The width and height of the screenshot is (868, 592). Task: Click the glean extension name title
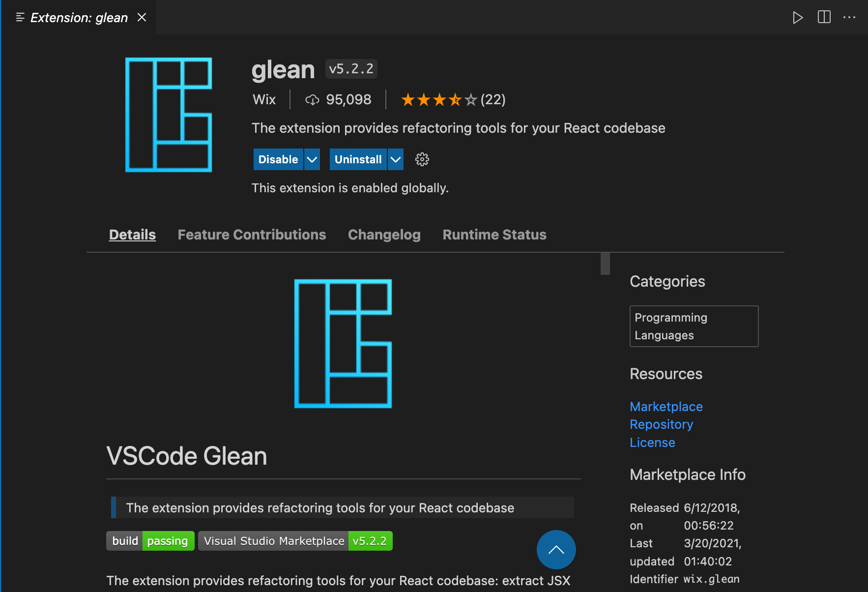[283, 70]
